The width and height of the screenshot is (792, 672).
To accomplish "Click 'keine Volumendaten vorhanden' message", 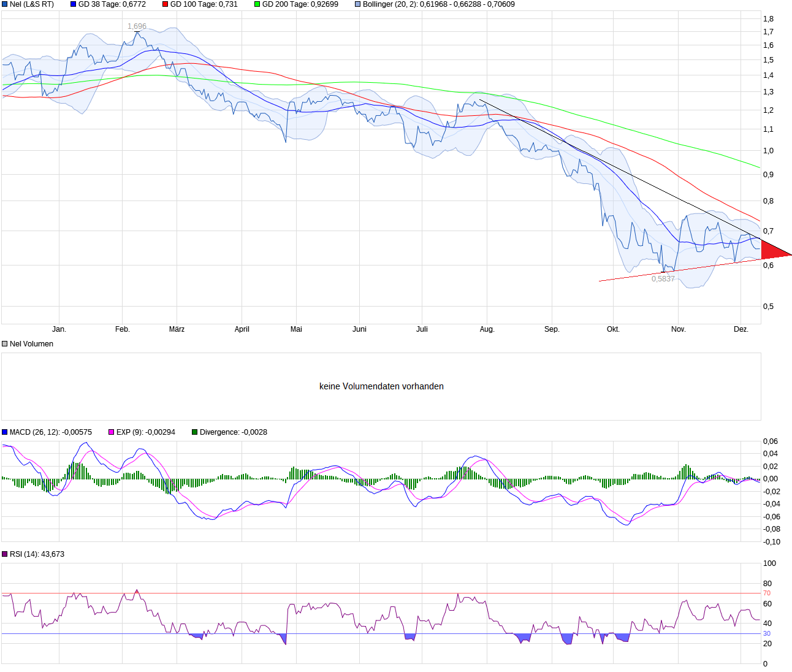I will click(381, 386).
